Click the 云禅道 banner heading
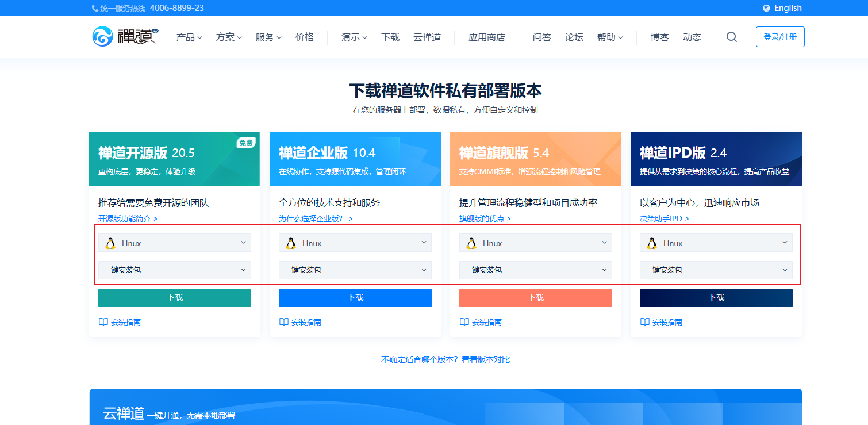Viewport: 868px width, 425px height. coord(124,413)
